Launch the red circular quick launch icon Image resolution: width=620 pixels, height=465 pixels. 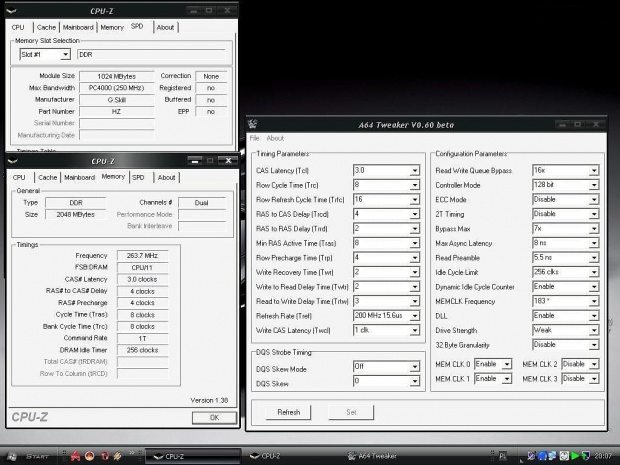coord(104,456)
